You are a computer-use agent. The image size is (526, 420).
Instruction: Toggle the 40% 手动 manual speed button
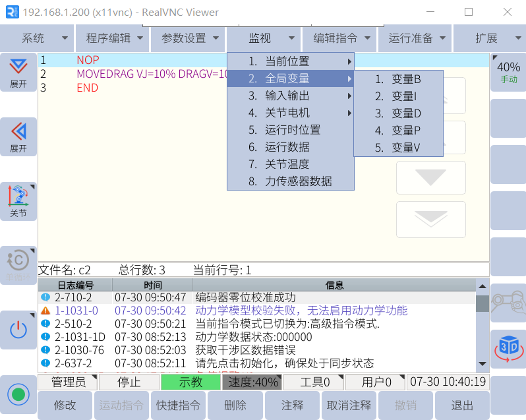pos(508,73)
